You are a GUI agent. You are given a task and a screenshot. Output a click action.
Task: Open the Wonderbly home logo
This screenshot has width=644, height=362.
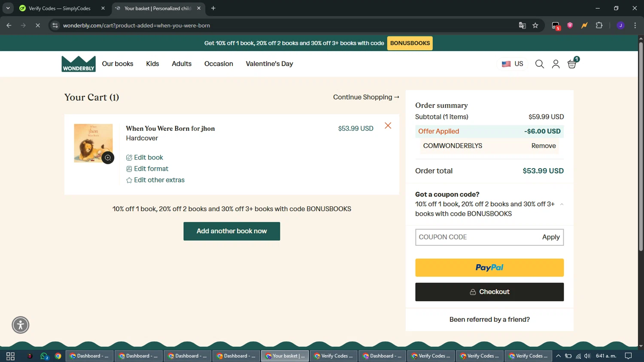click(79, 64)
